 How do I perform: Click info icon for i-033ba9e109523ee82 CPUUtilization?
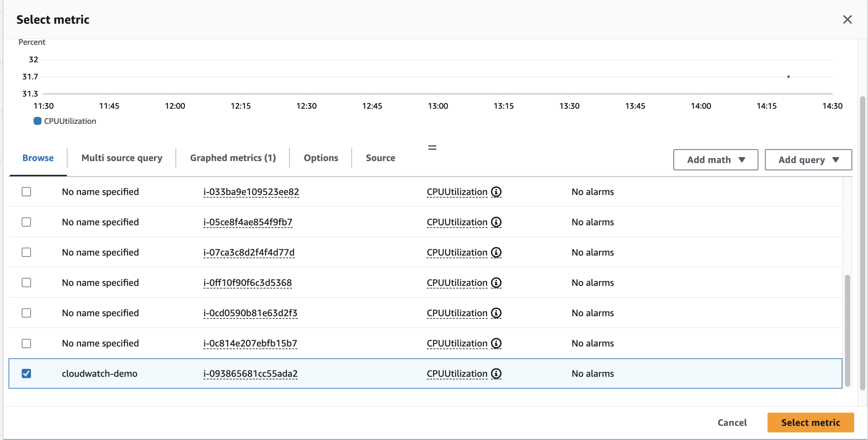[x=496, y=192]
